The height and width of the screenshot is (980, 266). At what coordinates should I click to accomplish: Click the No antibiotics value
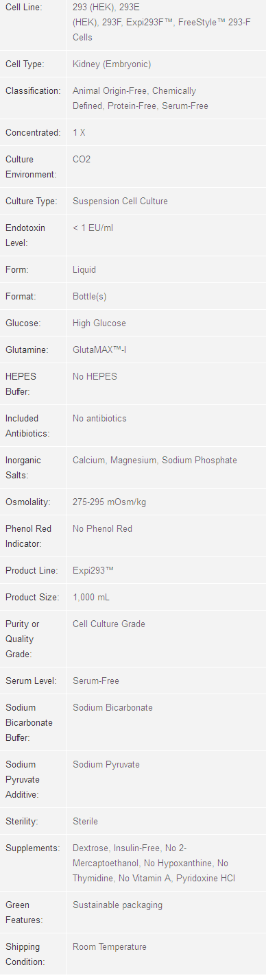(99, 419)
